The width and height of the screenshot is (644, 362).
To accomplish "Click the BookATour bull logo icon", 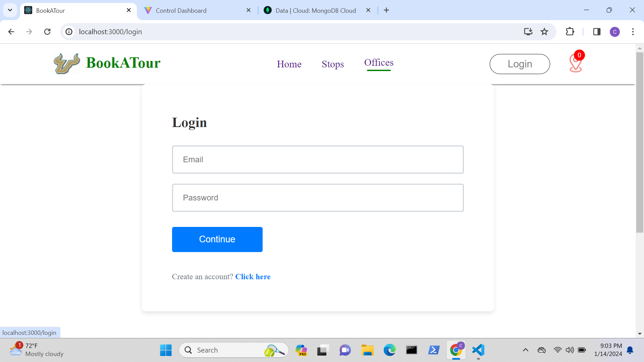I will pyautogui.click(x=66, y=63).
